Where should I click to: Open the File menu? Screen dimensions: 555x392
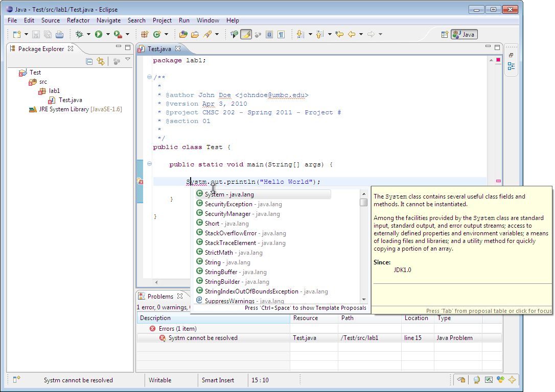12,20
